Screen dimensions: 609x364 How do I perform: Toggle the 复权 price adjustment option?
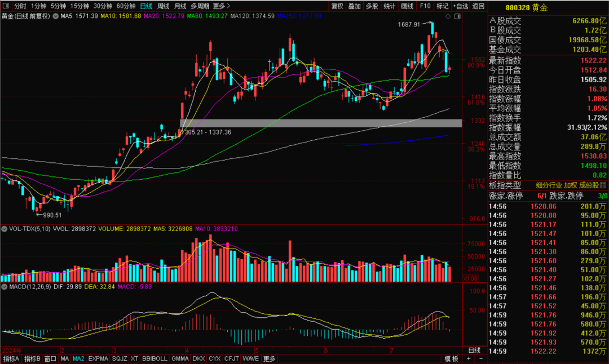point(337,6)
